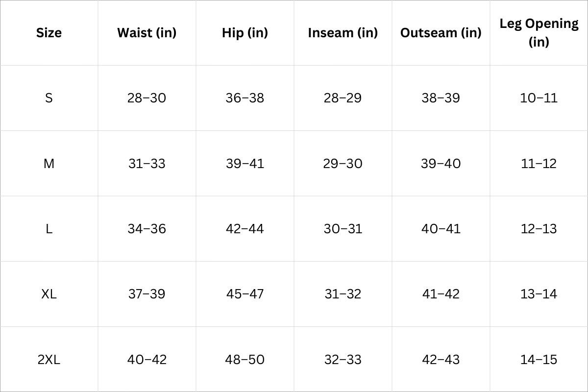Click the Waist (in) column header
Image resolution: width=588 pixels, height=392 pixels.
(147, 33)
